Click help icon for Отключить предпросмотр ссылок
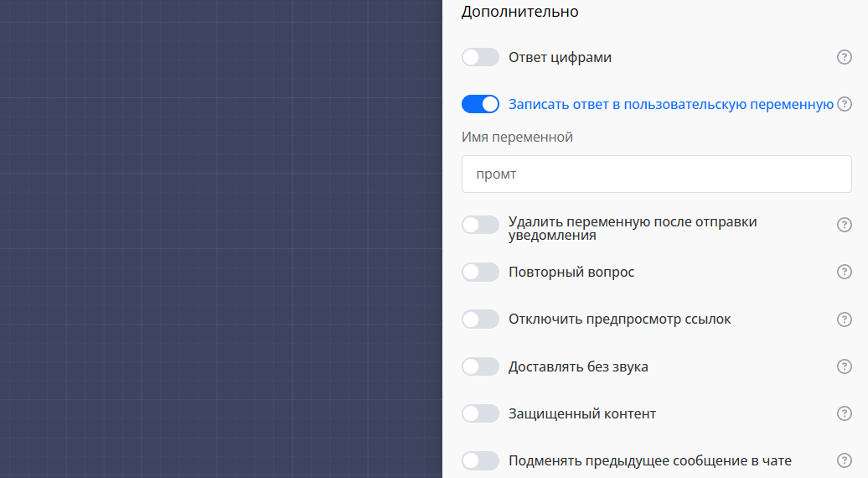 tap(845, 320)
